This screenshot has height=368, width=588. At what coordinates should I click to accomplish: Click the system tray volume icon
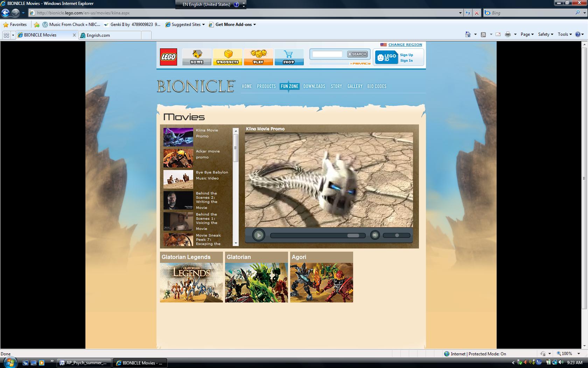[x=561, y=362]
